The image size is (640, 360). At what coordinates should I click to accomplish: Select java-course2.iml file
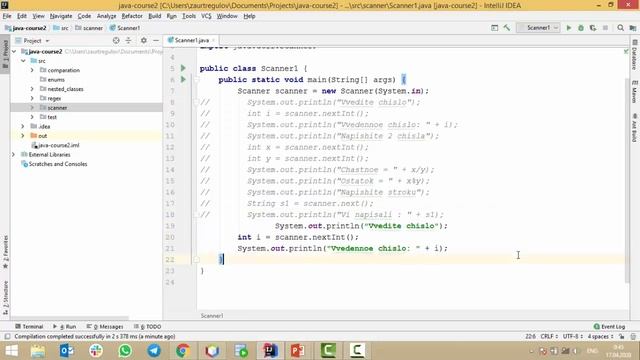point(55,145)
